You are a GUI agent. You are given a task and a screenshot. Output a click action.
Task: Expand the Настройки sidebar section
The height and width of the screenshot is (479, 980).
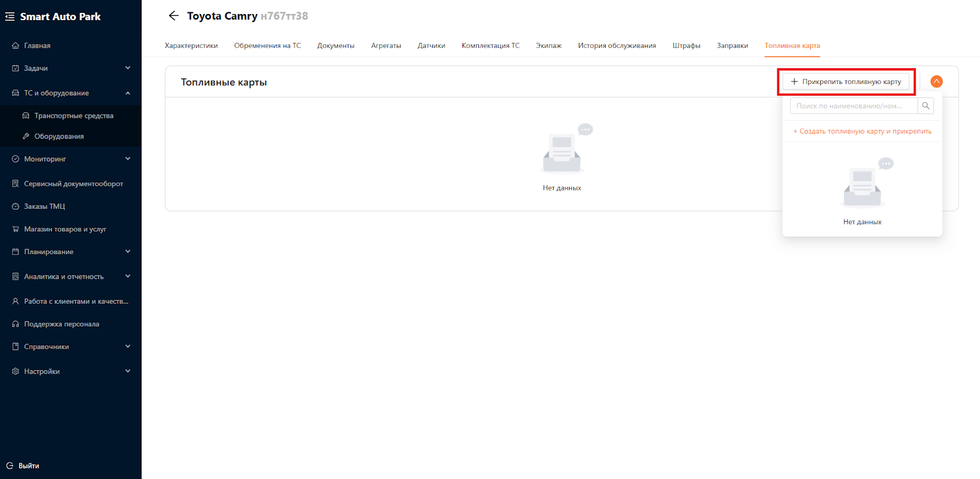(x=127, y=371)
